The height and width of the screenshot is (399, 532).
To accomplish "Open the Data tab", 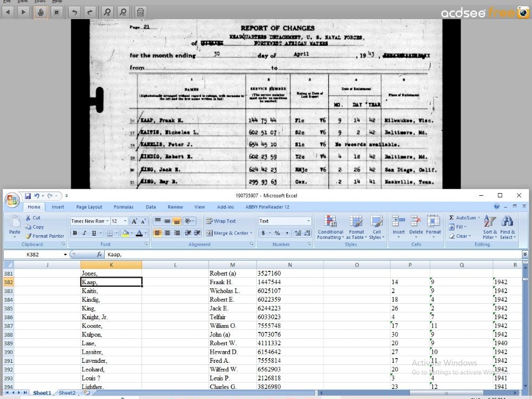I will [x=151, y=207].
